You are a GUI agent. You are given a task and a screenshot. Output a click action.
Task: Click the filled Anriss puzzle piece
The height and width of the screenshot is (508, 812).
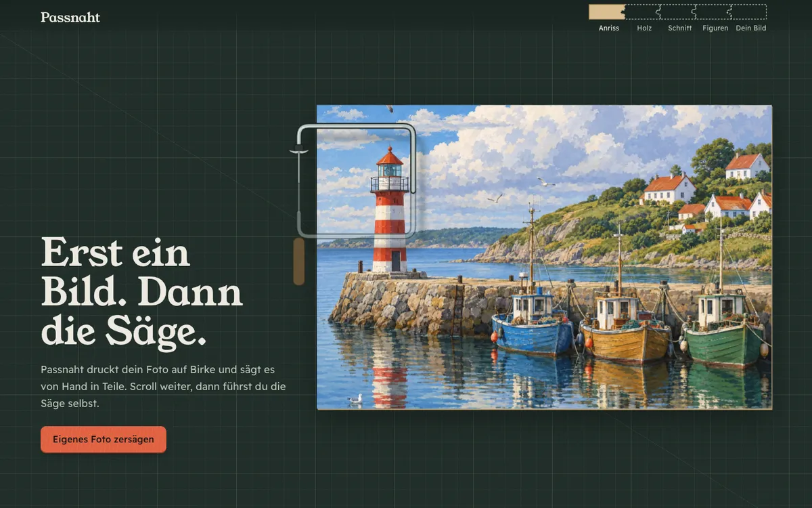tap(608, 12)
